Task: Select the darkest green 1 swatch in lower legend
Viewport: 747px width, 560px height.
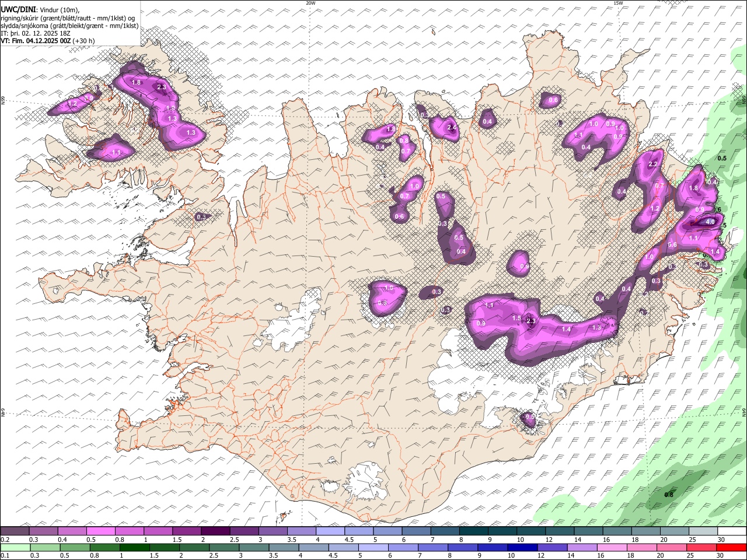Action: 134,548
